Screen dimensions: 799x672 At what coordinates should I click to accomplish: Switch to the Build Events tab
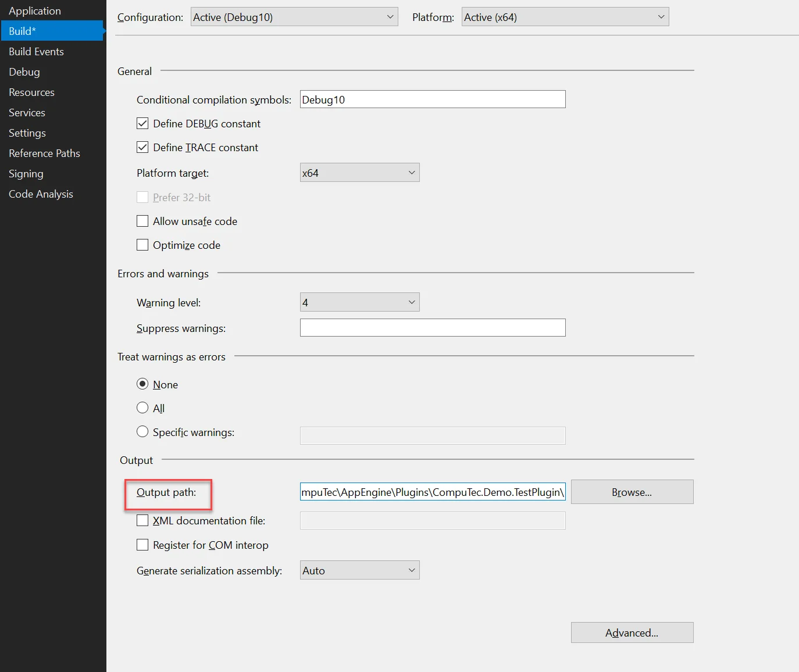click(36, 52)
